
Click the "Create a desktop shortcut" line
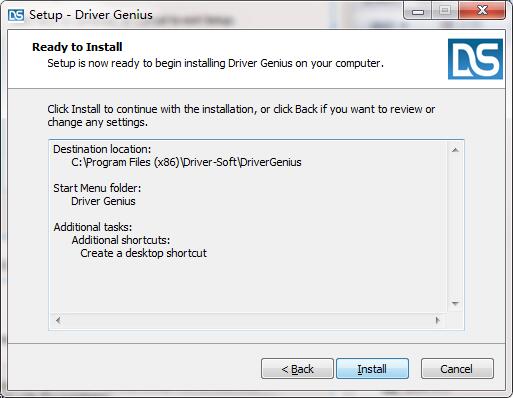pos(143,253)
